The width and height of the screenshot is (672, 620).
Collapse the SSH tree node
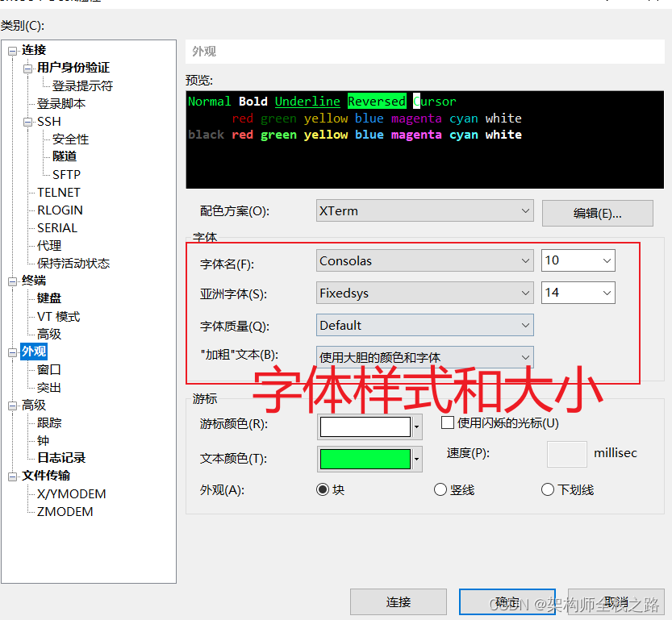[28, 123]
